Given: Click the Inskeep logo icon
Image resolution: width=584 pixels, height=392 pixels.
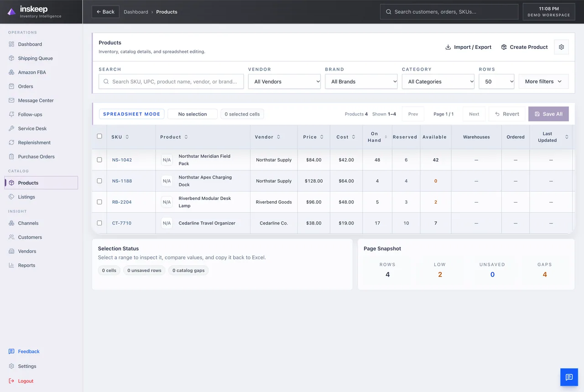Looking at the screenshot, I should point(11,12).
